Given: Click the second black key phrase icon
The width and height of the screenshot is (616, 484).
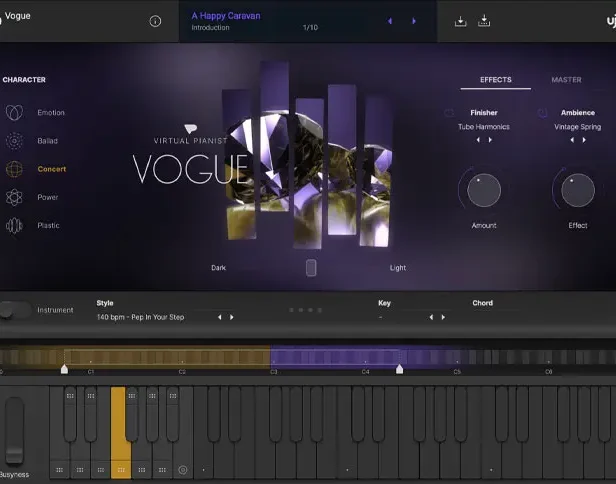Looking at the screenshot, I should pos(91,396).
